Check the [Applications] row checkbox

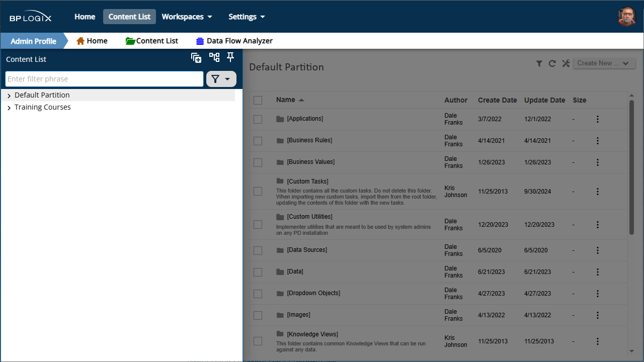click(x=258, y=119)
